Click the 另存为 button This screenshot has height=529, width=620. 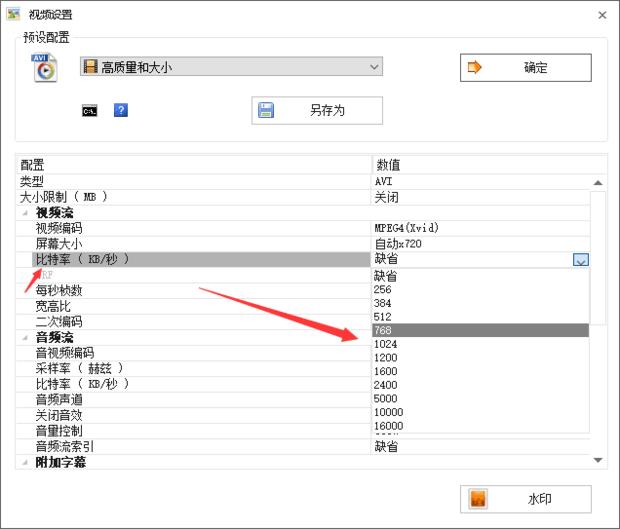(x=316, y=110)
